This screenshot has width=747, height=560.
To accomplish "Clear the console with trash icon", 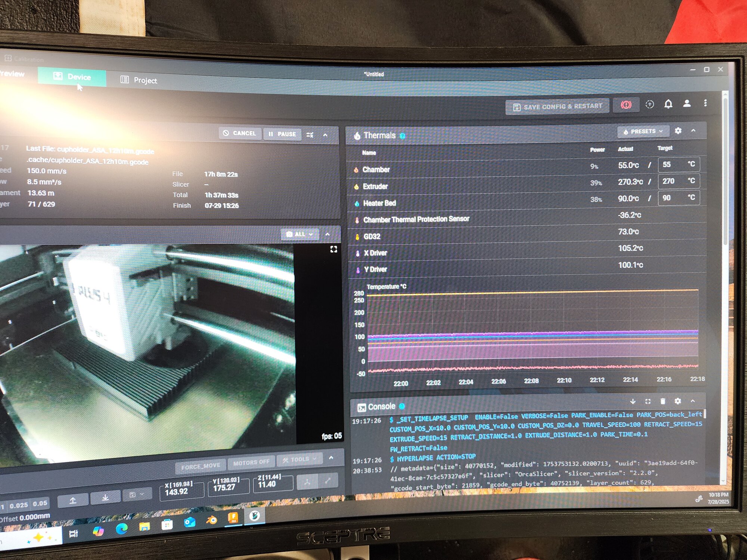I will click(663, 401).
